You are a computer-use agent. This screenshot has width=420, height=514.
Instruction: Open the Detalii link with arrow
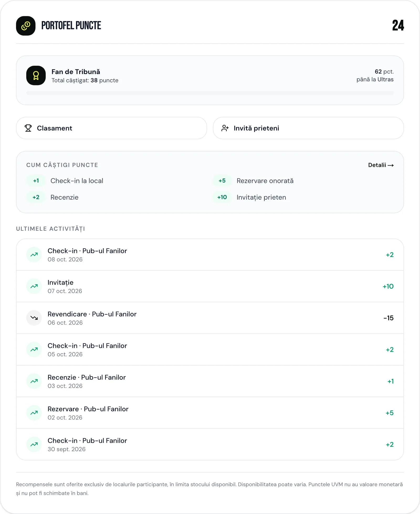[381, 165]
